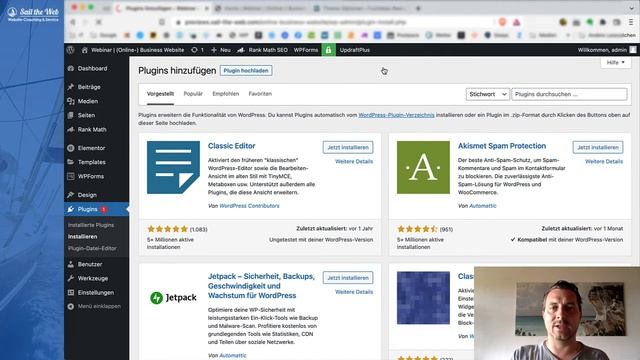
Task: Select Installieren submenu item
Action: (82, 236)
